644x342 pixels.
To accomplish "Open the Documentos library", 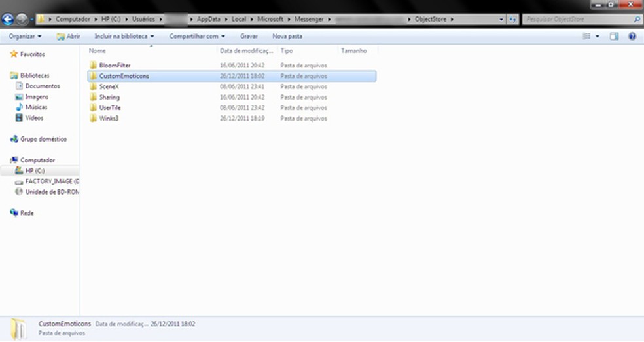I will click(43, 86).
